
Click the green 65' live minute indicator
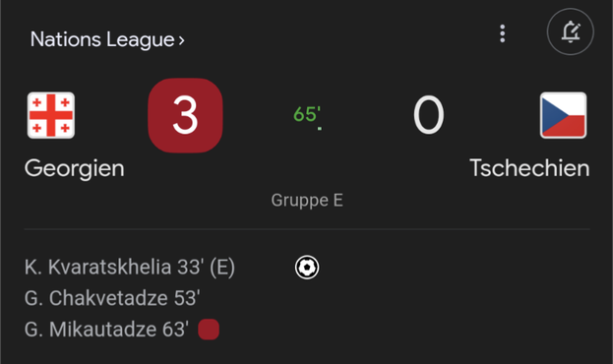coord(307,114)
